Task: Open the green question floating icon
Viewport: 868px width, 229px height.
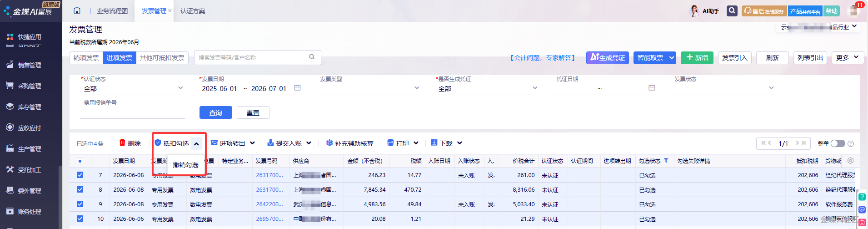Action: tap(862, 197)
